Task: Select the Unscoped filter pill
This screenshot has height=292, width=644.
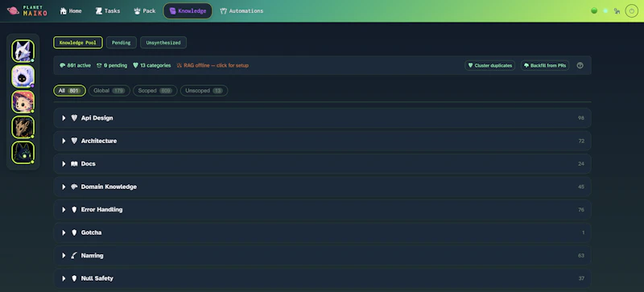Action: (204, 91)
